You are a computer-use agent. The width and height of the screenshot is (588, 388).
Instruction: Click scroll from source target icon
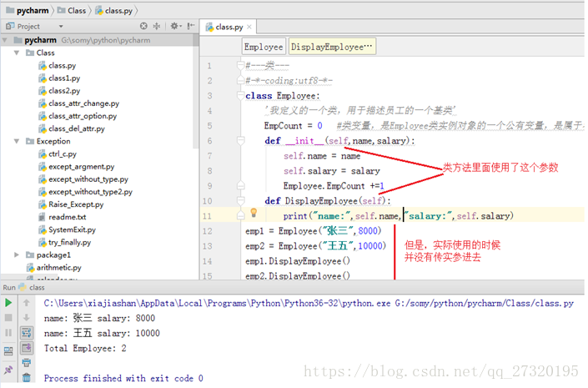pyautogui.click(x=143, y=26)
